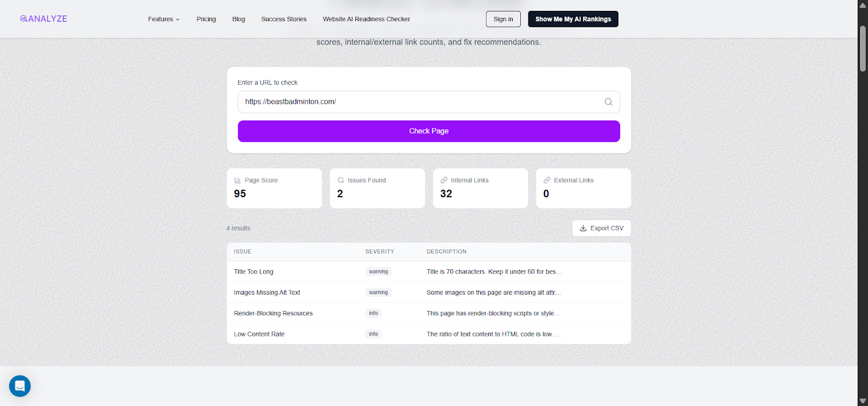Go to the Blog menu item

coord(239,19)
